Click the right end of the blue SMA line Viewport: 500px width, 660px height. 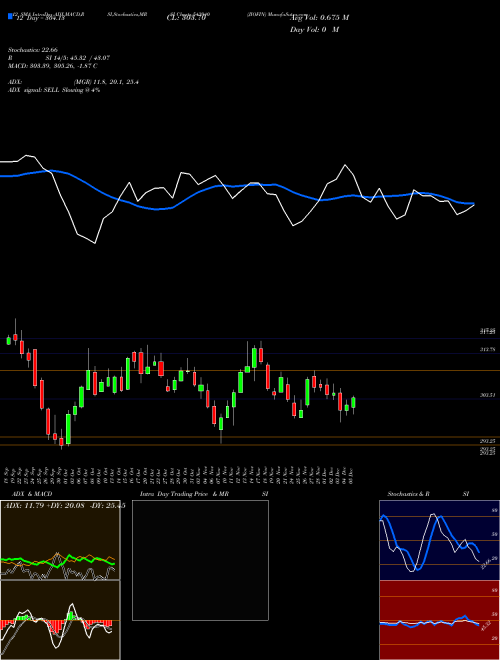pyautogui.click(x=473, y=204)
